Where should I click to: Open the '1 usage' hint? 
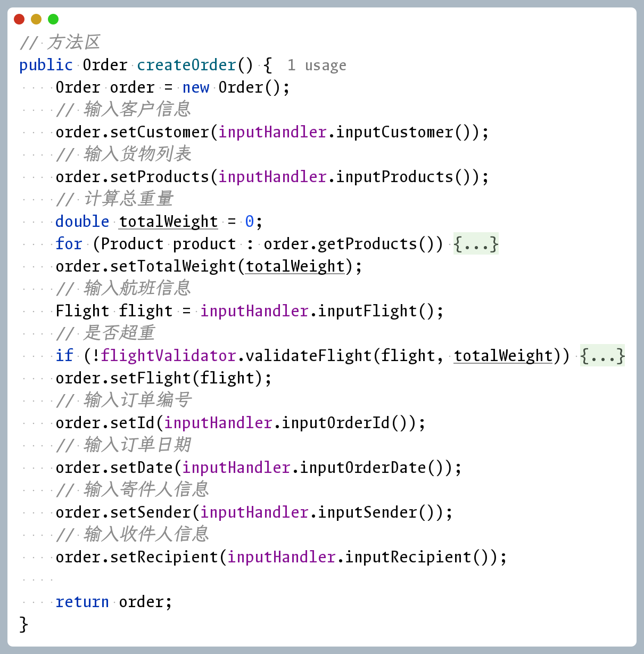pyautogui.click(x=317, y=65)
